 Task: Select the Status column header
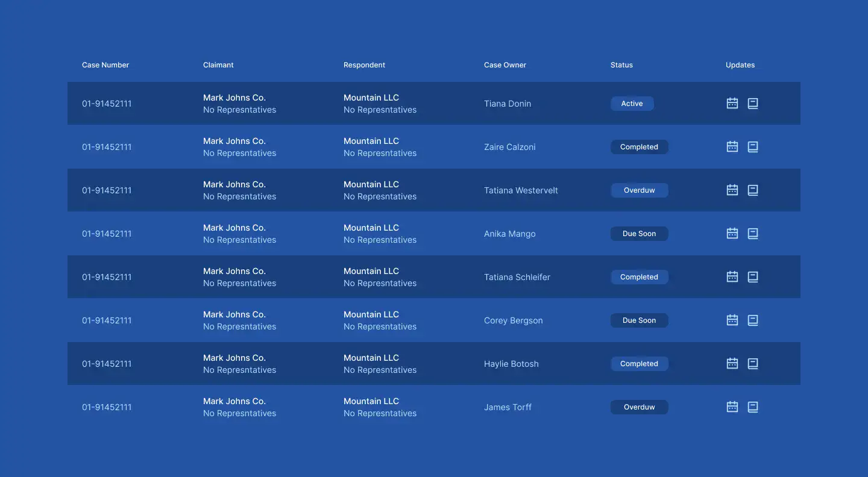pos(621,65)
